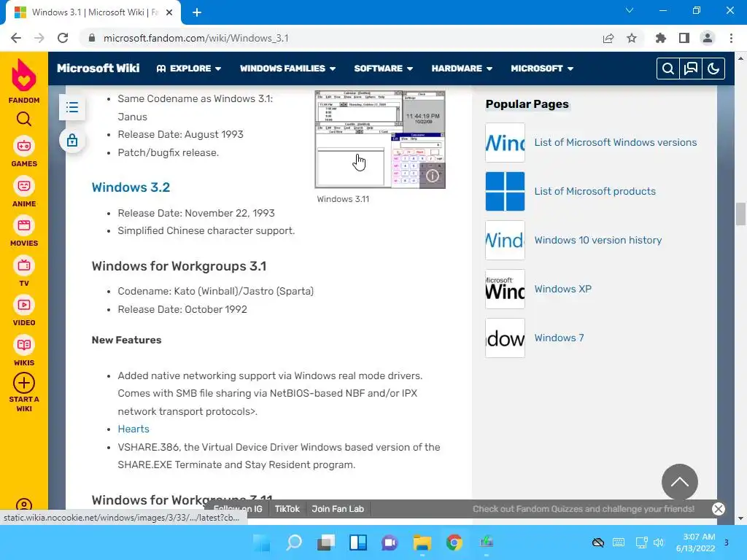Expand the Software menu
747x560 pixels.
384,69
